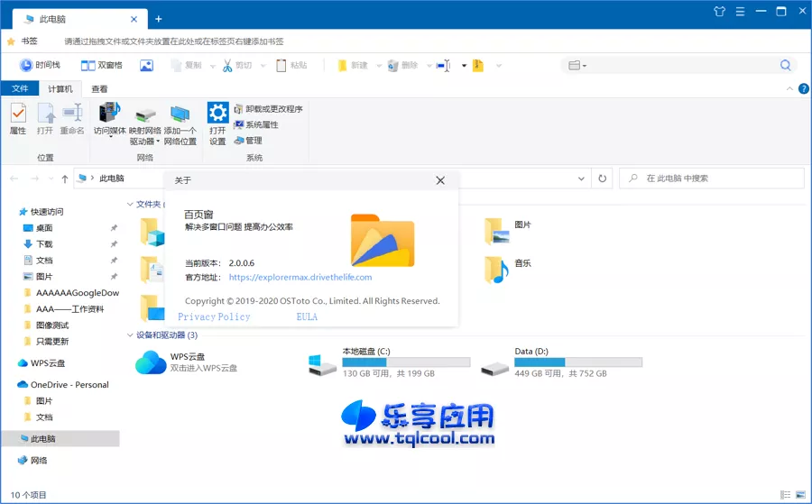Click the Paste (粘贴) toolbar button
Screen dimensions: 812x504
pyautogui.click(x=292, y=65)
